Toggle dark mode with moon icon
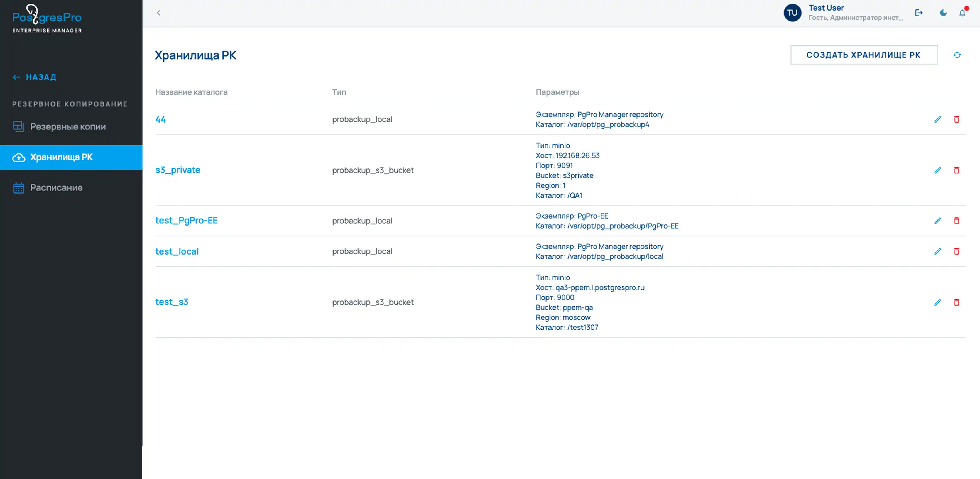The height and width of the screenshot is (479, 980). tap(943, 13)
